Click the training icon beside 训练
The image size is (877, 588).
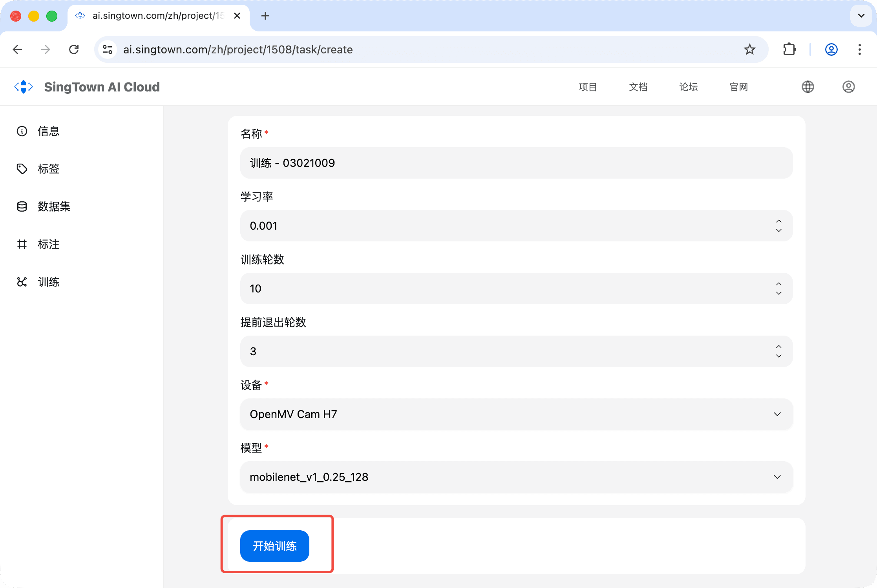point(22,282)
